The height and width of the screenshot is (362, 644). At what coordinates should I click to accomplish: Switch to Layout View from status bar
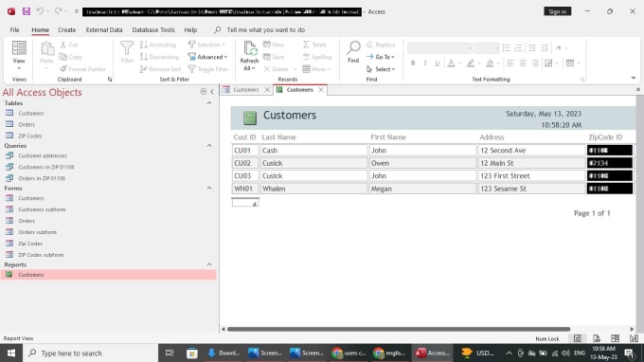pyautogui.click(x=615, y=338)
